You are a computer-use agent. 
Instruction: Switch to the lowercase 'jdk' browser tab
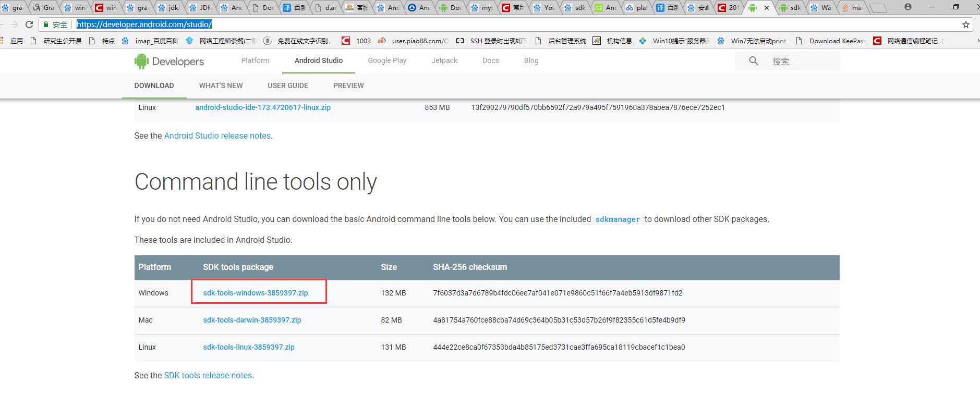pos(169,8)
